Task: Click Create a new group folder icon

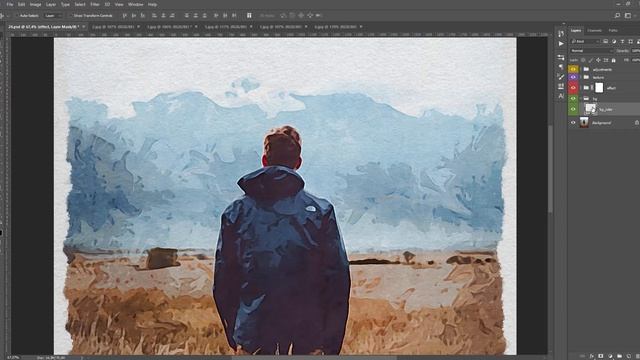Action: 619,356
